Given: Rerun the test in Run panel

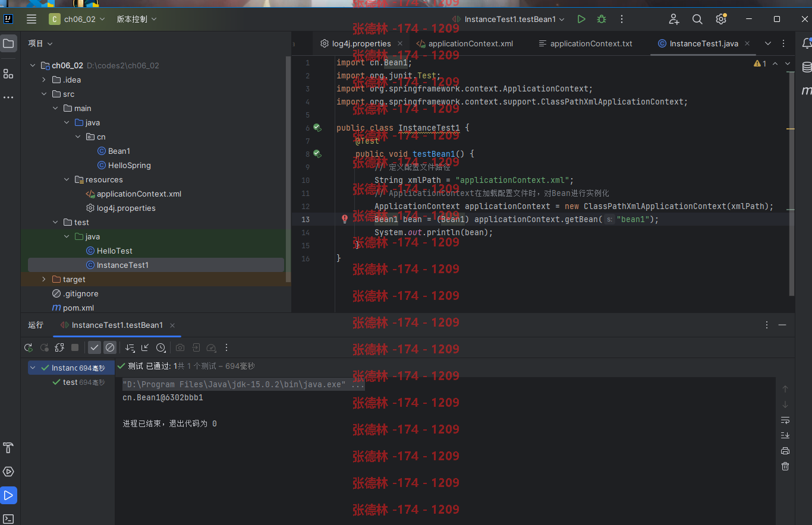Looking at the screenshot, I should (x=29, y=347).
